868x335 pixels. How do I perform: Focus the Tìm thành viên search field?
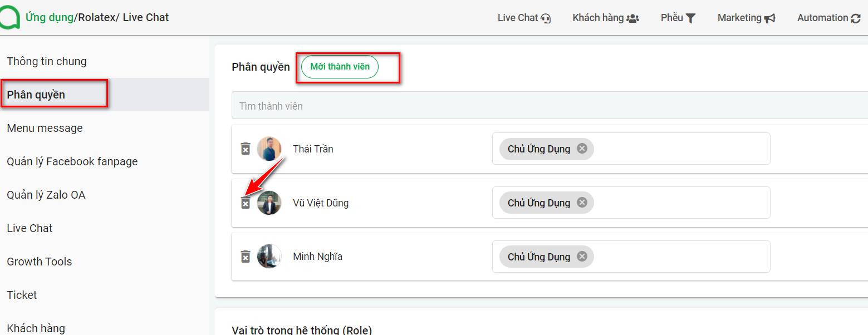click(x=550, y=106)
